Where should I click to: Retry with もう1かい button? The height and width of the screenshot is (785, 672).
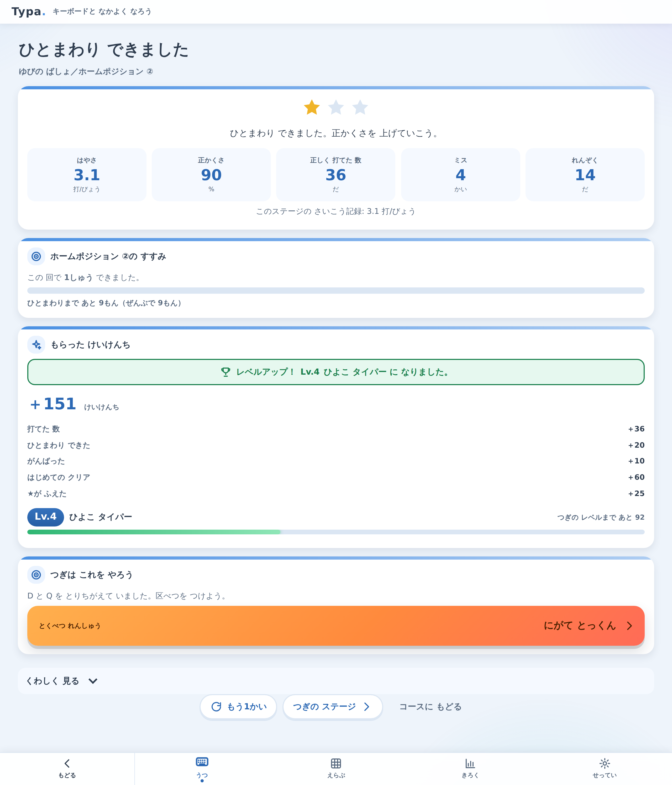click(239, 706)
